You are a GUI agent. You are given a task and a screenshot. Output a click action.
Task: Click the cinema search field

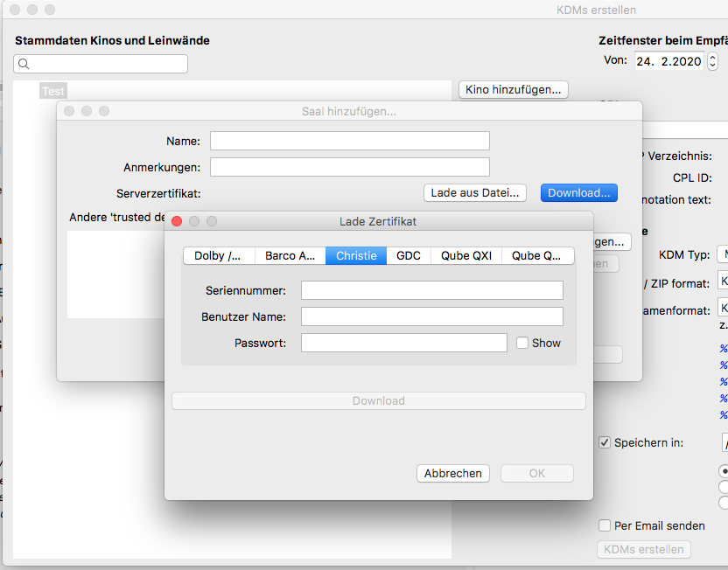point(101,64)
